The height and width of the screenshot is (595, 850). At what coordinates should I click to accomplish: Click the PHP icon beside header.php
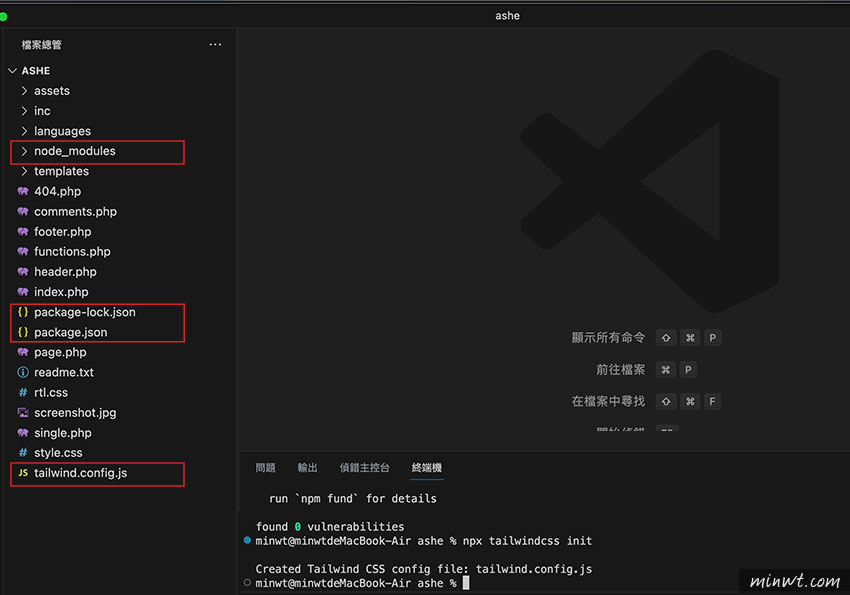coord(23,271)
